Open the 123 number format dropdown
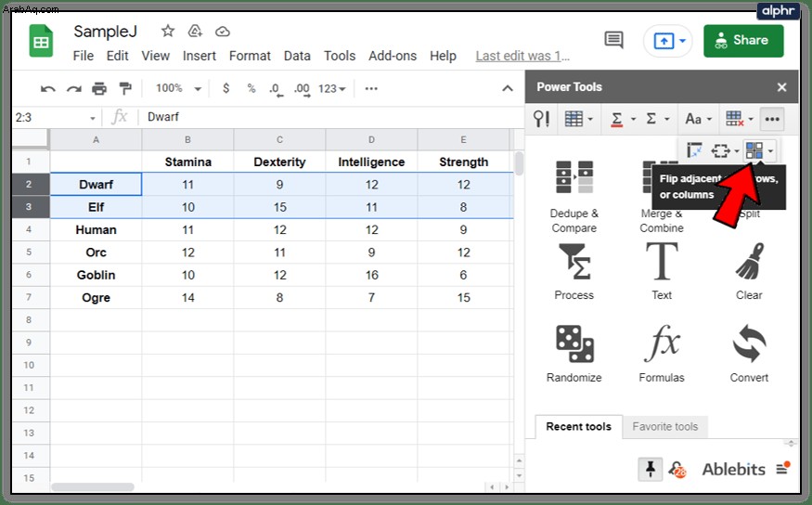The image size is (812, 505). (332, 88)
